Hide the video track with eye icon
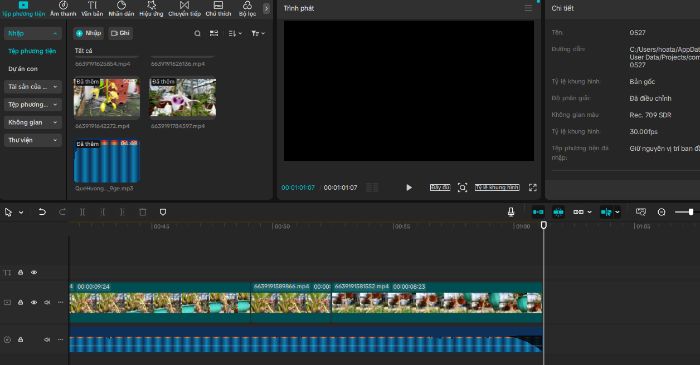The width and height of the screenshot is (700, 365). tap(34, 303)
